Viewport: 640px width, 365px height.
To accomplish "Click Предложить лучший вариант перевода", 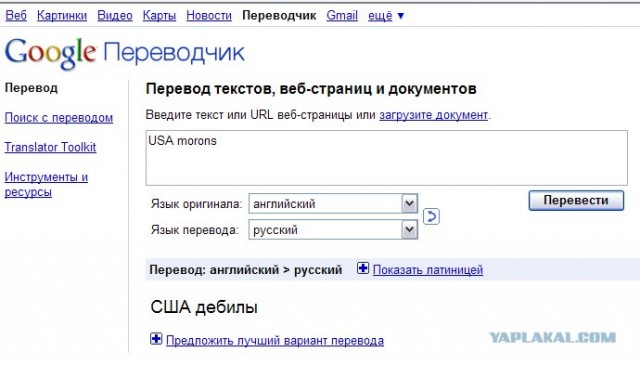I will (275, 341).
